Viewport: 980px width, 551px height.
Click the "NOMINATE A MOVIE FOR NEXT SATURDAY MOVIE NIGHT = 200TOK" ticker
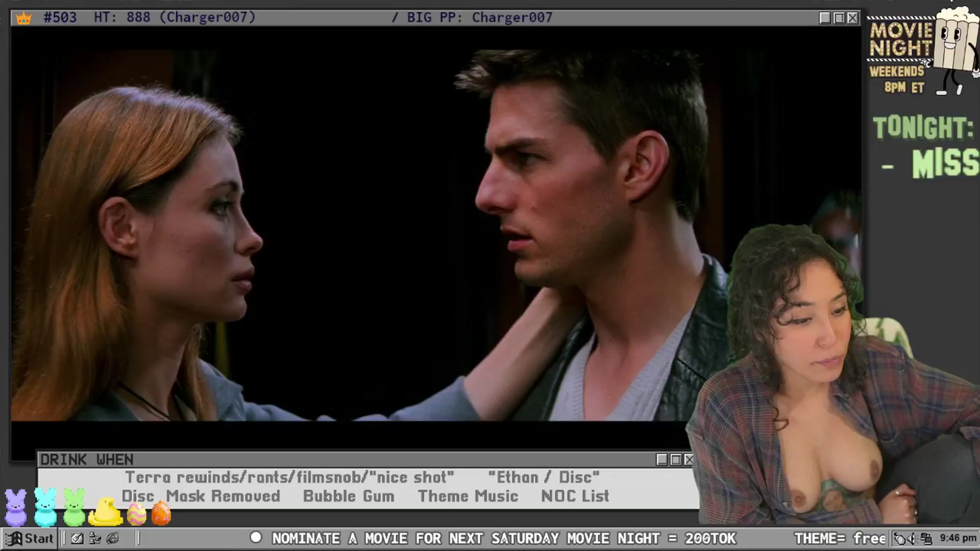click(504, 539)
